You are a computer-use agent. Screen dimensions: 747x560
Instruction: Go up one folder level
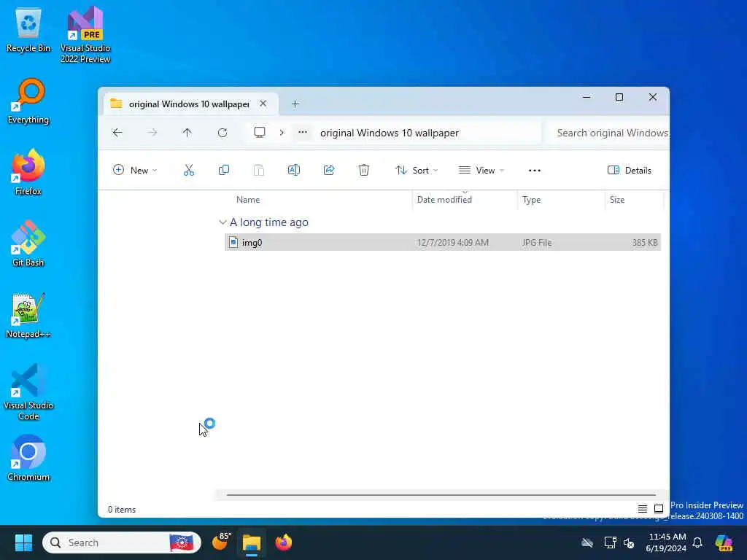click(x=187, y=133)
